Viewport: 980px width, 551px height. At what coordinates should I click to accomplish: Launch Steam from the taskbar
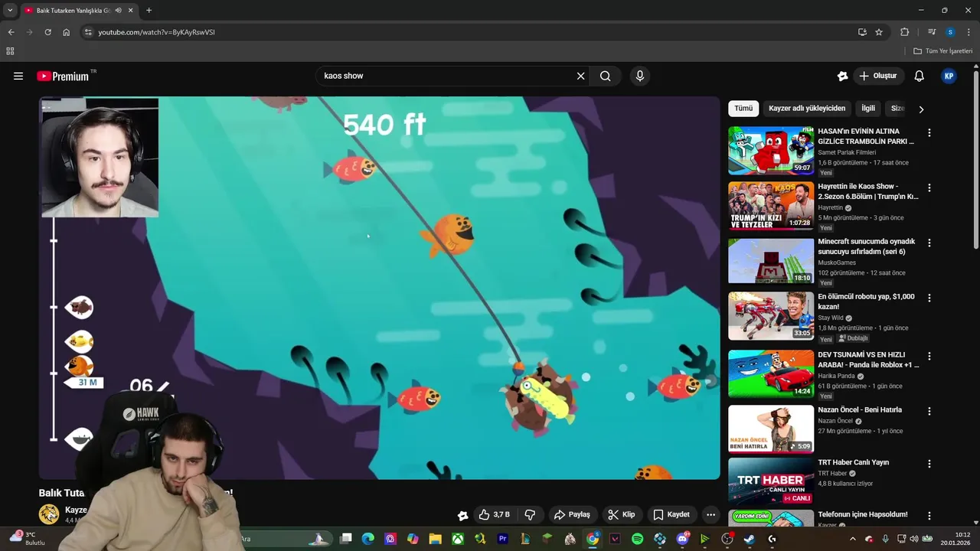pos(749,539)
